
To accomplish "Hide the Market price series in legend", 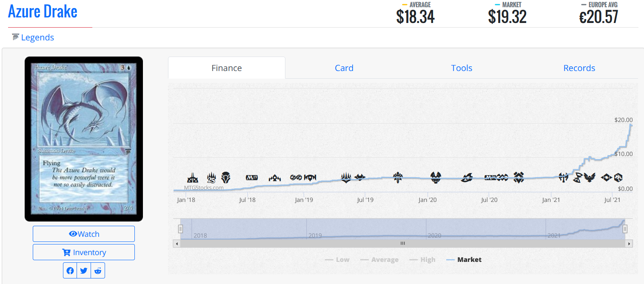I will click(464, 260).
